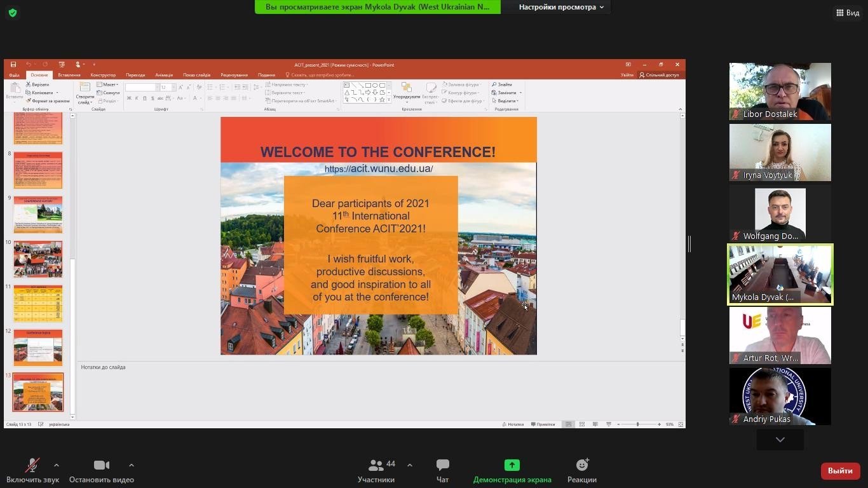Click Формат за зразком format painter
This screenshot has height=488, width=868.
pos(48,100)
